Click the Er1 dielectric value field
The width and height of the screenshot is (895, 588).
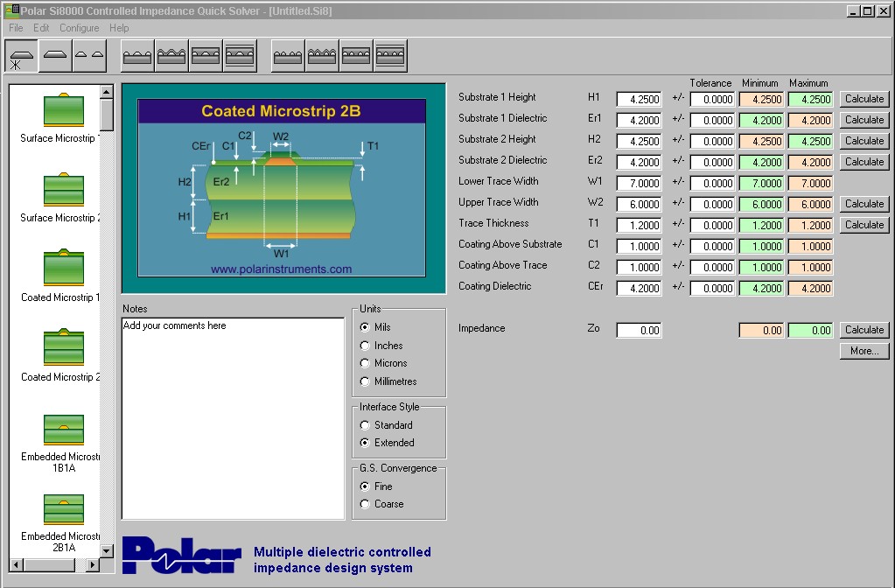pos(639,121)
